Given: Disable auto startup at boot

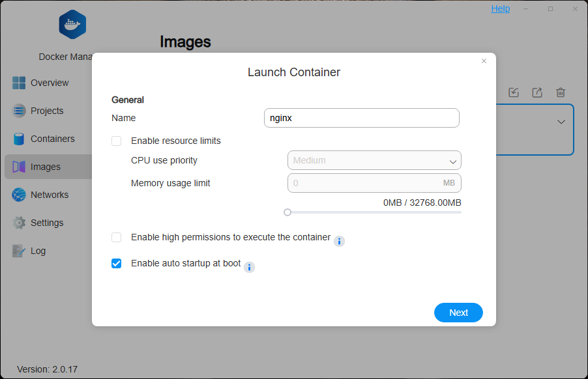Looking at the screenshot, I should [116, 264].
